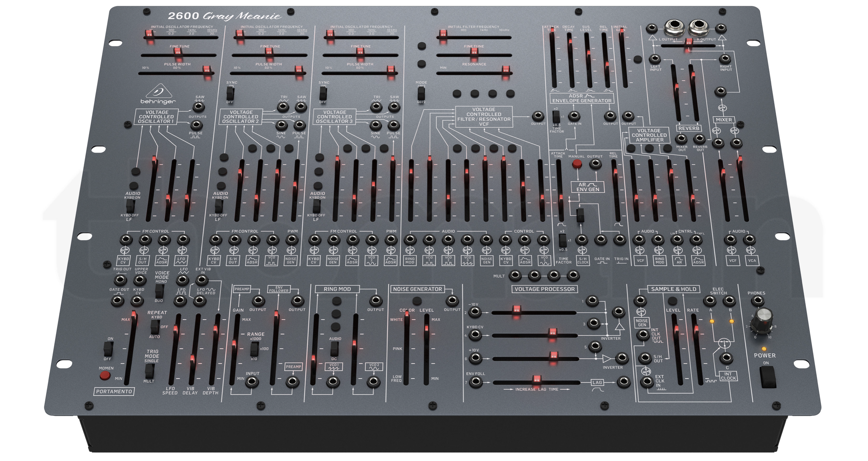Click the LAG output jack
Viewport: 868px width, 461px height.
click(623, 382)
